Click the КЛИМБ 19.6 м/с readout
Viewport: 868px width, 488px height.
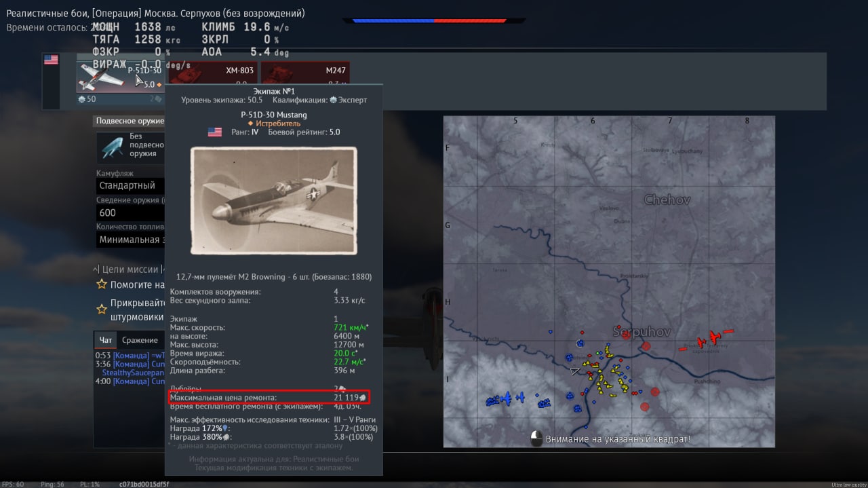(245, 27)
